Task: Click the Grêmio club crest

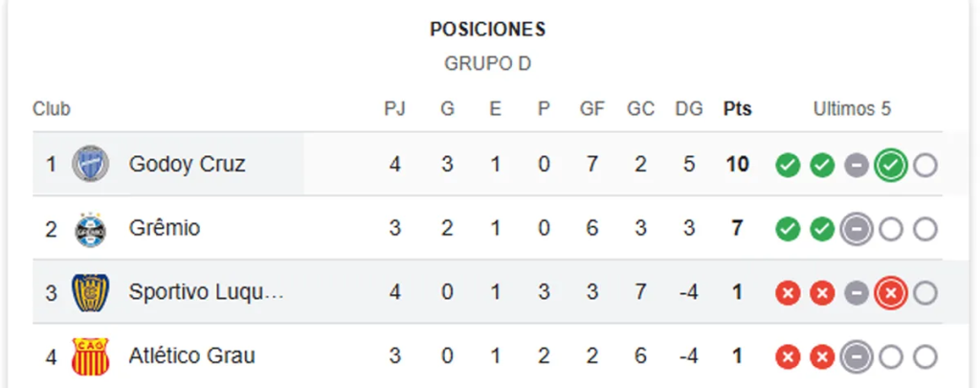Action: (x=91, y=229)
